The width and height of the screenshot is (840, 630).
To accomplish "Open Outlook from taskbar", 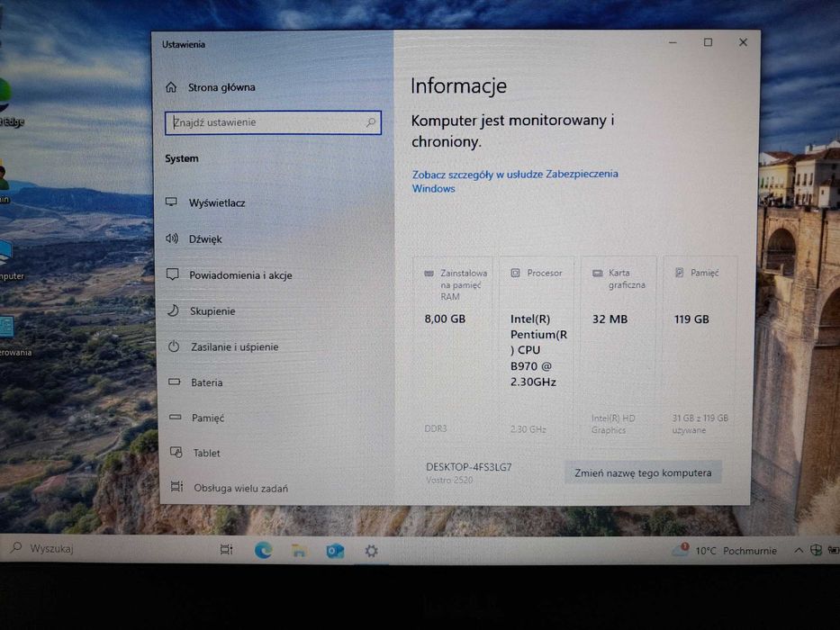I will click(x=335, y=551).
